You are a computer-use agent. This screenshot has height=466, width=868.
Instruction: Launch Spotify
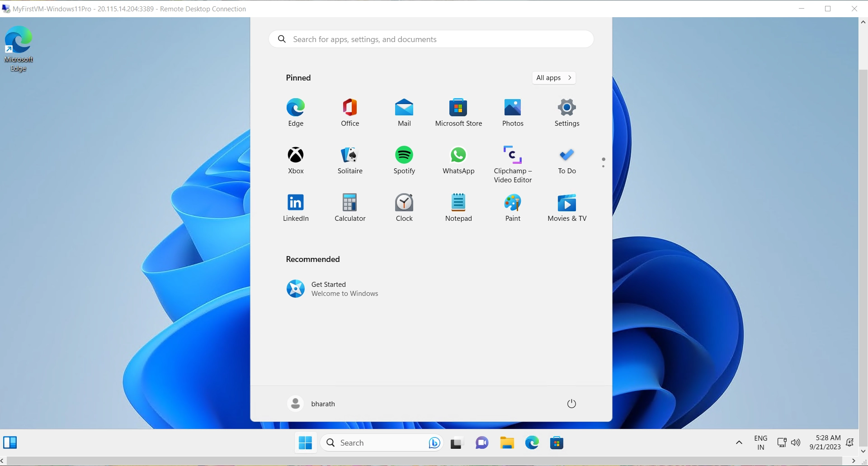pos(404,160)
